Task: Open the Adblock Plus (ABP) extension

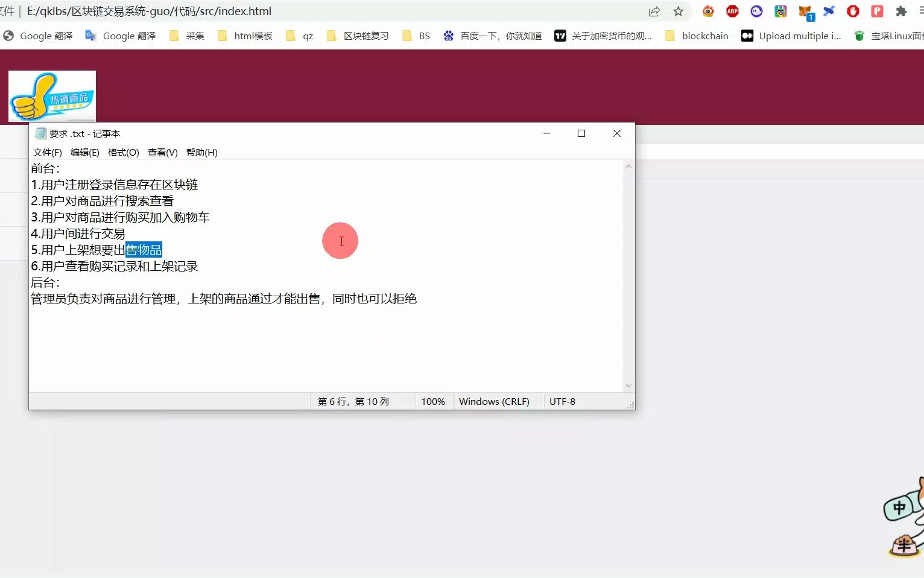Action: click(x=732, y=11)
